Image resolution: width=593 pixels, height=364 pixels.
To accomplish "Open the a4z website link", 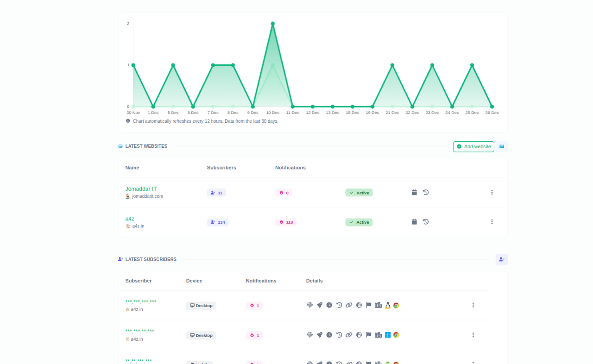I will tap(130, 219).
